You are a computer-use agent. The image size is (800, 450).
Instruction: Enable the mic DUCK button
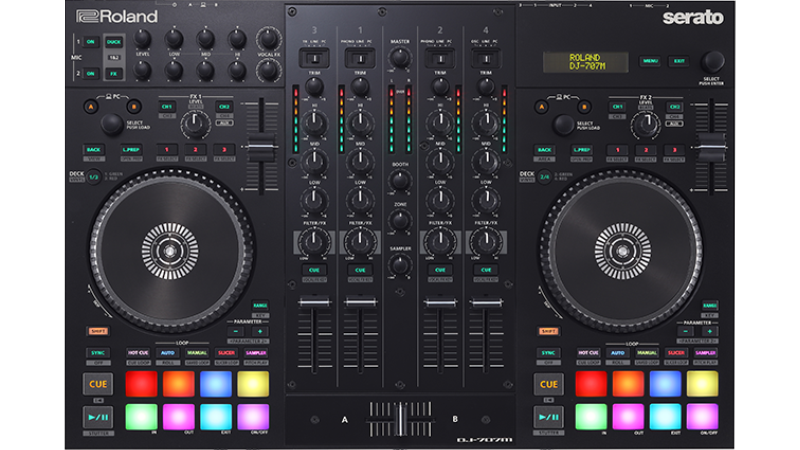tap(113, 41)
